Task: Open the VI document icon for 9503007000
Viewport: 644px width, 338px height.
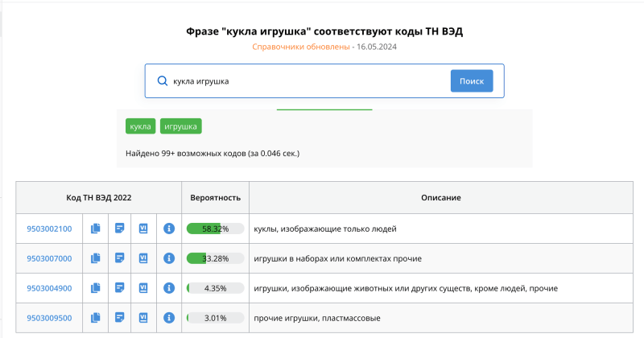Action: click(x=143, y=258)
